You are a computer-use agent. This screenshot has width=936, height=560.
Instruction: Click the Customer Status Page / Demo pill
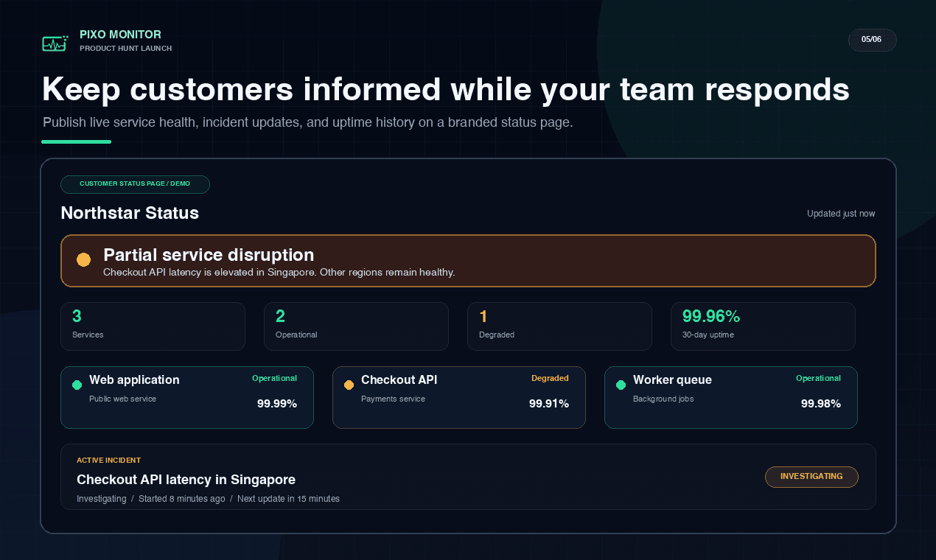135,184
